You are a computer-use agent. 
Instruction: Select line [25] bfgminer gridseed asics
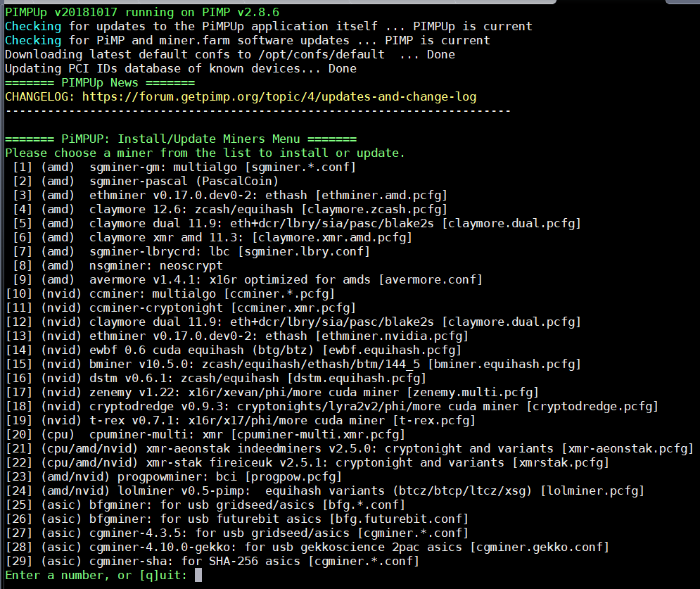[x=205, y=505]
